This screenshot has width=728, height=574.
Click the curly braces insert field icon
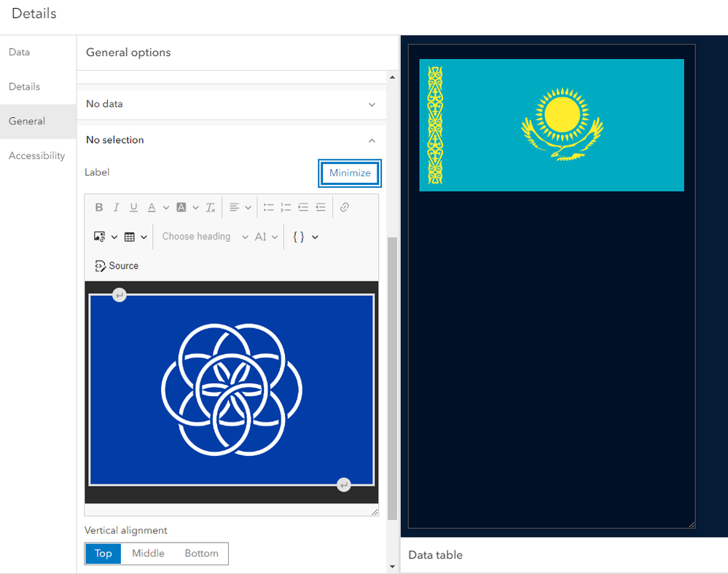pyautogui.click(x=299, y=237)
